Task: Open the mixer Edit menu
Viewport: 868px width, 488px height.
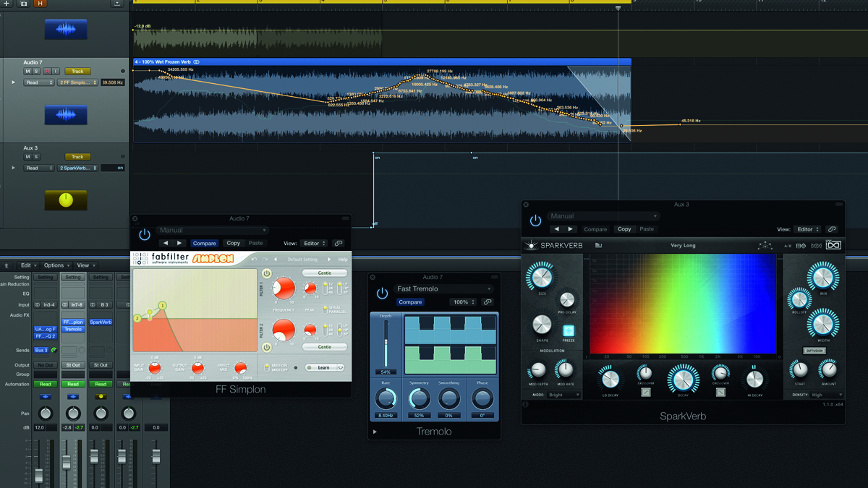Action: click(28, 265)
